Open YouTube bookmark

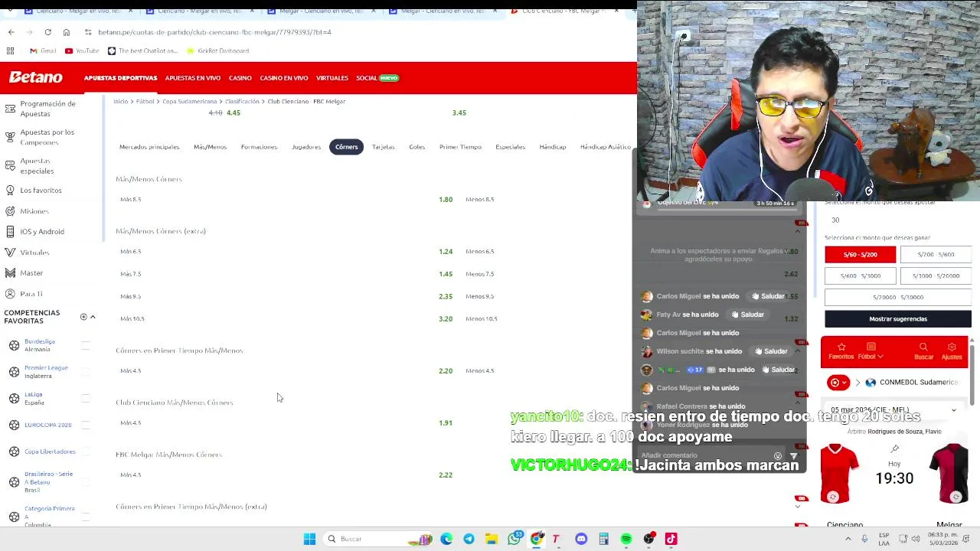pyautogui.click(x=82, y=51)
